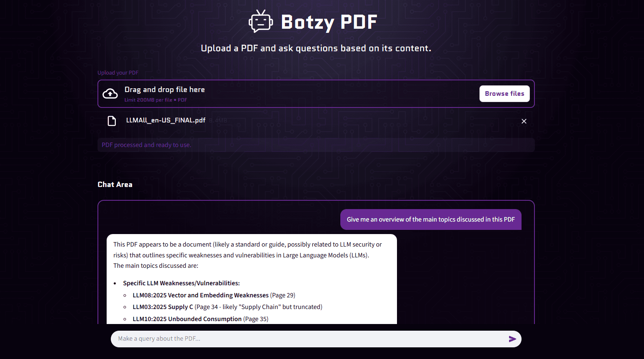The image size is (644, 359).
Task: Click the 'LLM10:2025 Unbounded Consumption' entry
Action: point(187,319)
